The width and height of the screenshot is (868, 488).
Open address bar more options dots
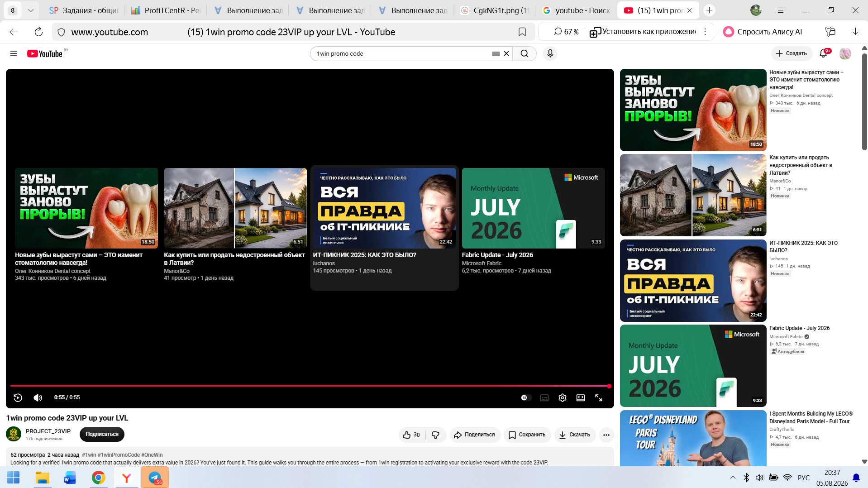tap(705, 32)
